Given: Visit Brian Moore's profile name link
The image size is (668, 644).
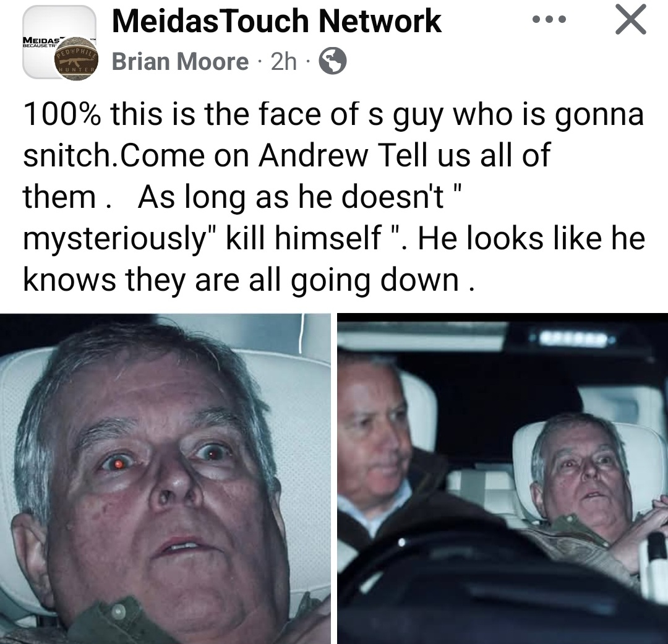Looking at the screenshot, I should [x=180, y=61].
